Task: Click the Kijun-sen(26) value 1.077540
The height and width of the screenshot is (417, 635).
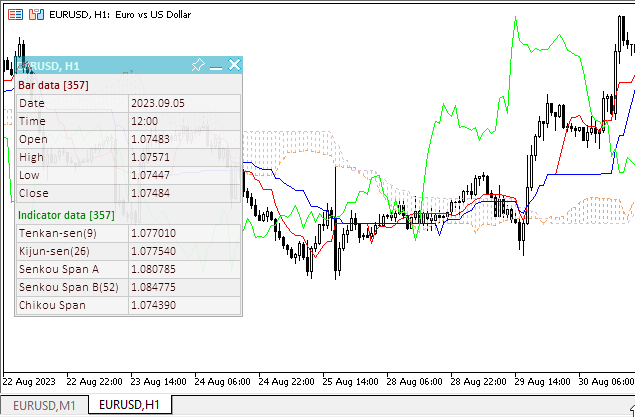Action: point(153,251)
